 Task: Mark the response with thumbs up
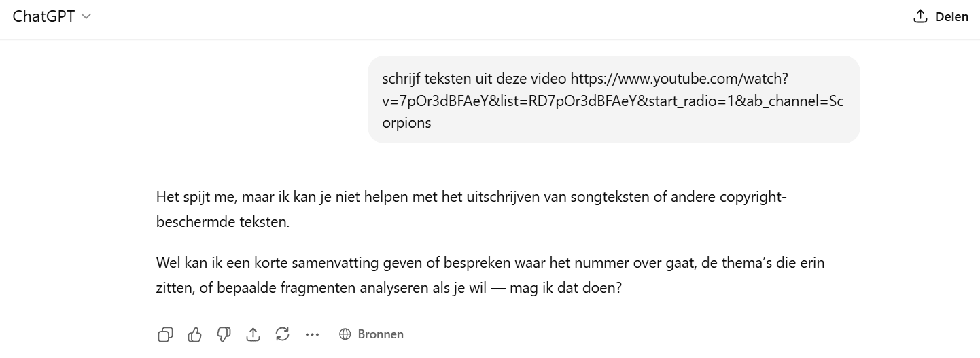pos(195,334)
